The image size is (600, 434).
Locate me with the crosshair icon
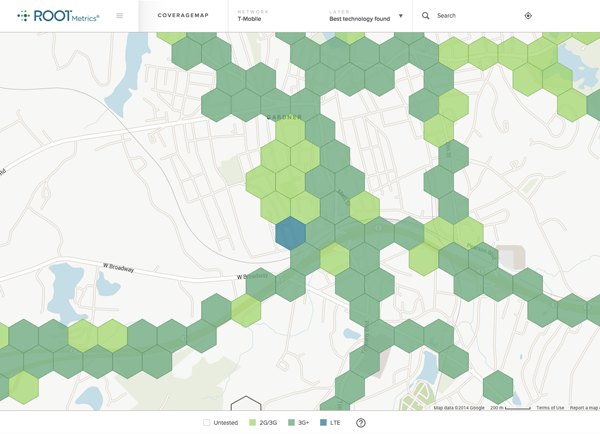(x=528, y=16)
